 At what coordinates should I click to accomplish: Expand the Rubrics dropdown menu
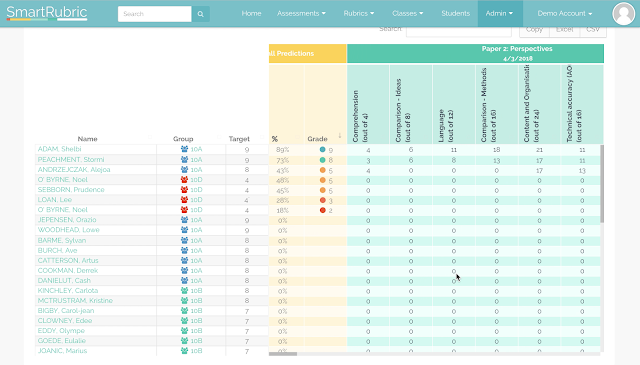(x=359, y=13)
